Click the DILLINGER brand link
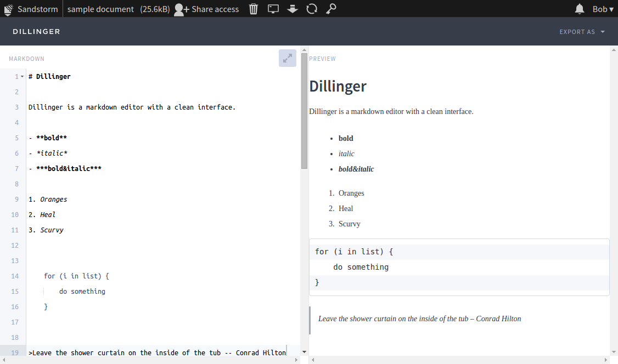618x364 pixels. coord(36,31)
